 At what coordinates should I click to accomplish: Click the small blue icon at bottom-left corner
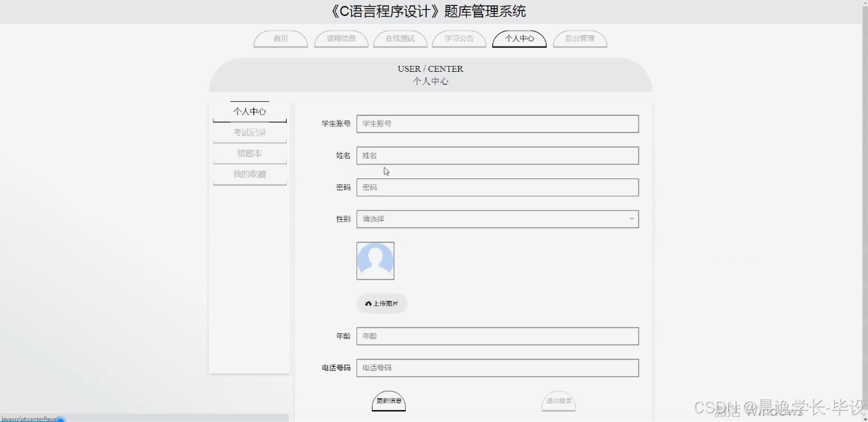coord(59,419)
